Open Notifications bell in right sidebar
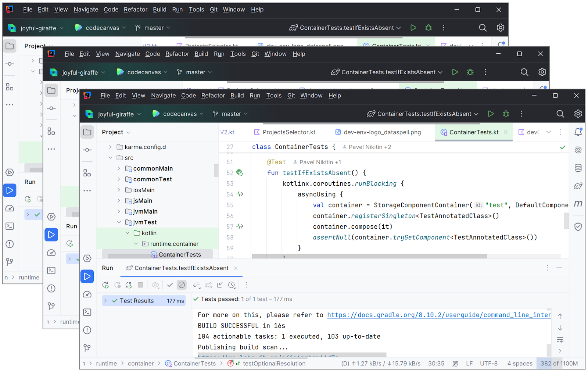The height and width of the screenshot is (372, 588). click(x=578, y=132)
